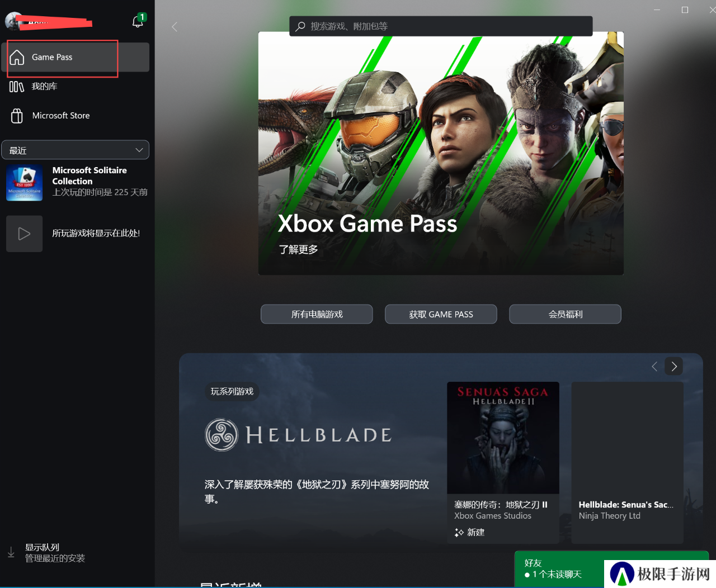Click the search magnifier icon
Image resolution: width=716 pixels, height=588 pixels.
300,26
